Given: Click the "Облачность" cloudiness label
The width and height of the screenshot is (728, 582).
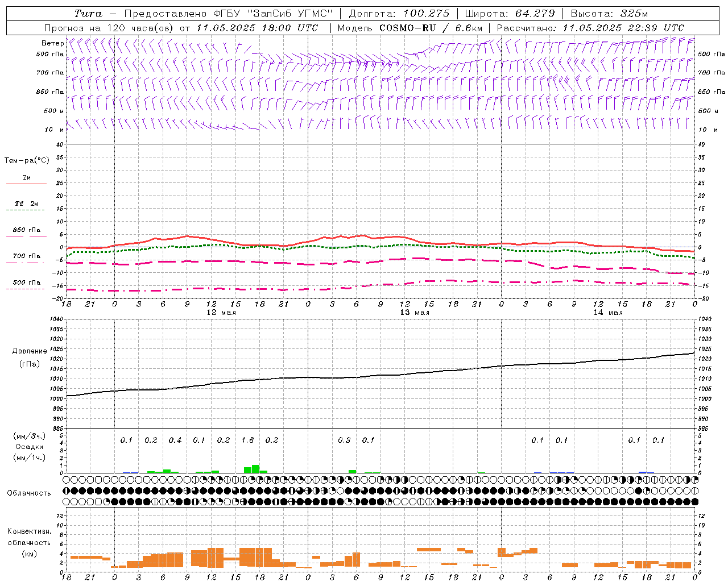Looking at the screenshot, I should pos(29,493).
